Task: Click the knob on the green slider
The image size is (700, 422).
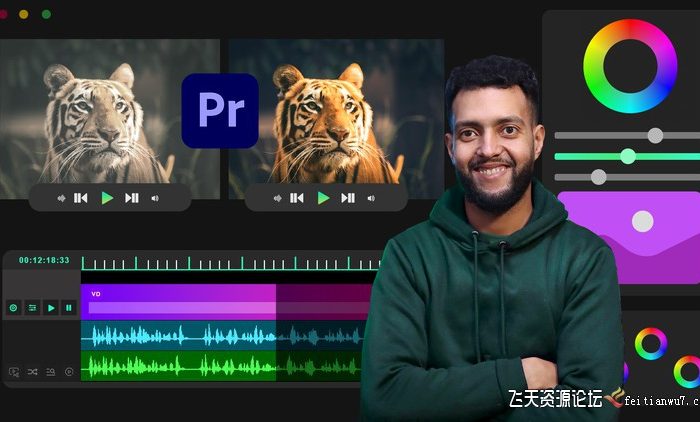Action: [628, 156]
